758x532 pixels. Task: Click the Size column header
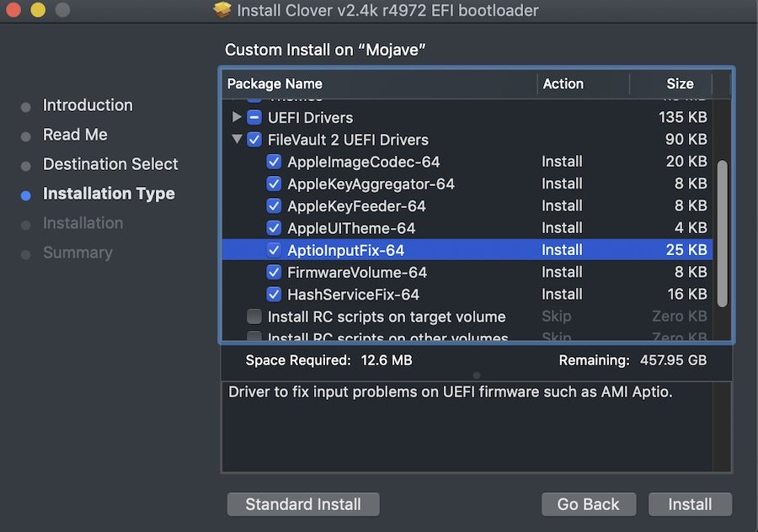680,84
